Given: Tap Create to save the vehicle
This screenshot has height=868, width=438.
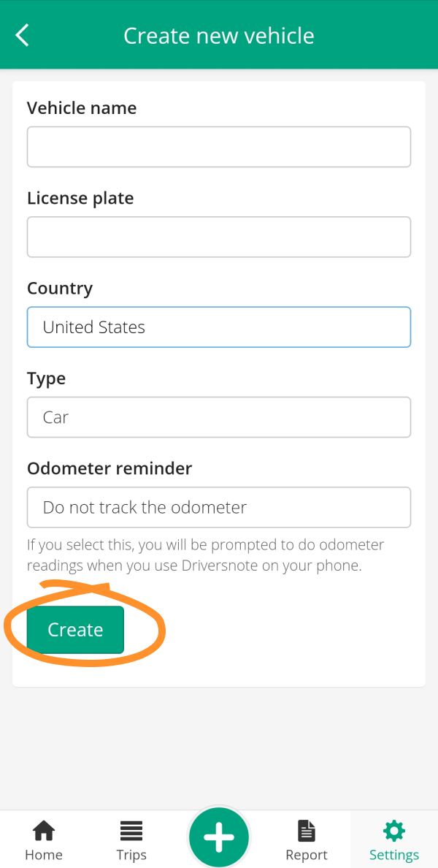Looking at the screenshot, I should [75, 629].
